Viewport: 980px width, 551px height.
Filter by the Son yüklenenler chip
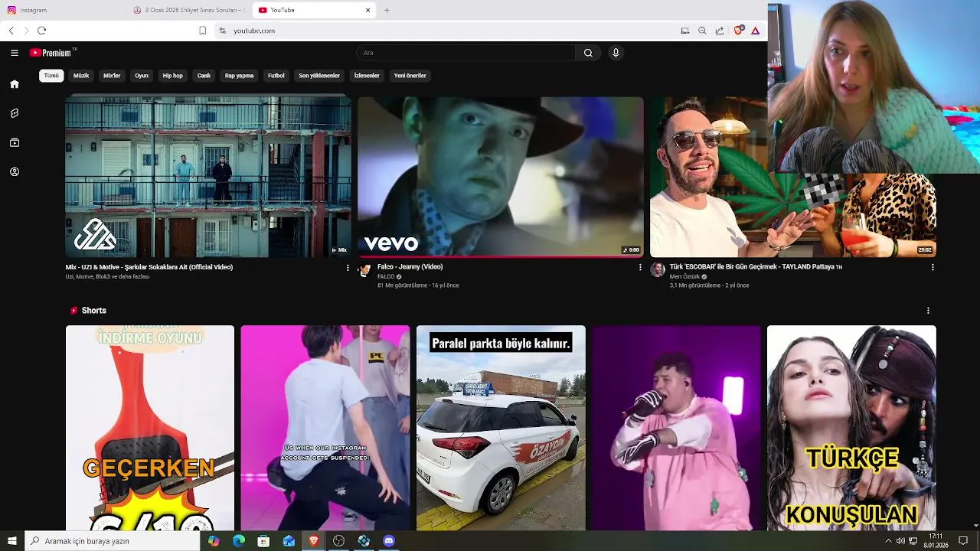(319, 76)
